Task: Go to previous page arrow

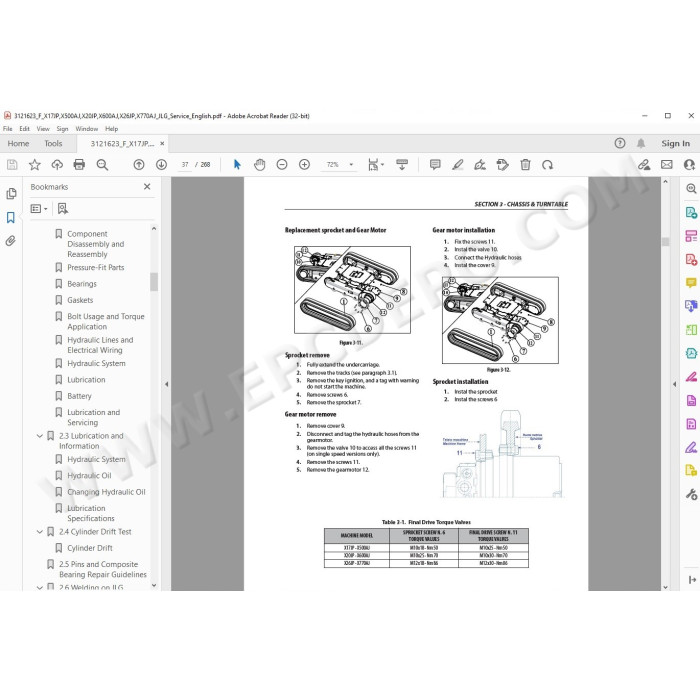Action: pos(139,165)
